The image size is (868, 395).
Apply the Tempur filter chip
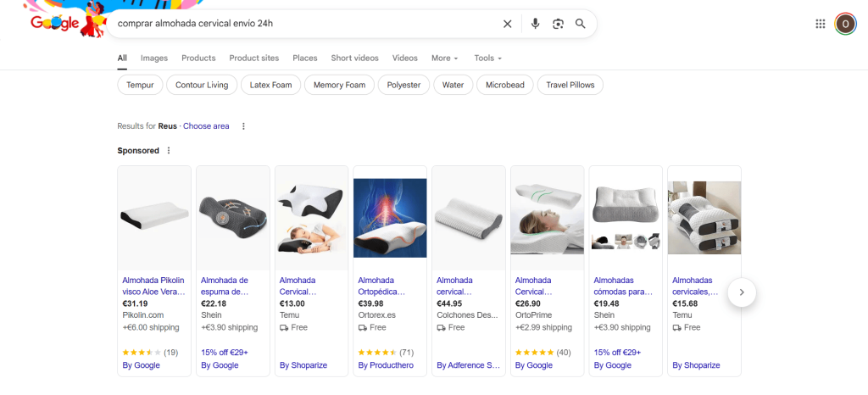tap(140, 85)
